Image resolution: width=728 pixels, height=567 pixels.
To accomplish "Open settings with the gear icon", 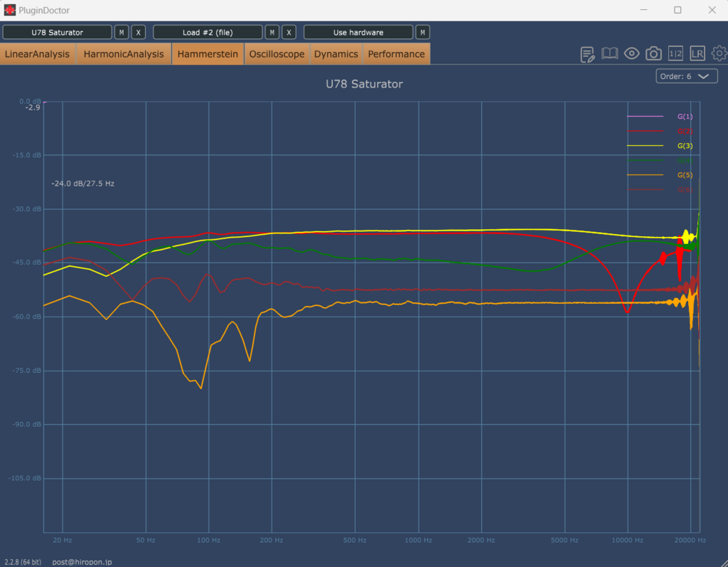I will tap(719, 53).
